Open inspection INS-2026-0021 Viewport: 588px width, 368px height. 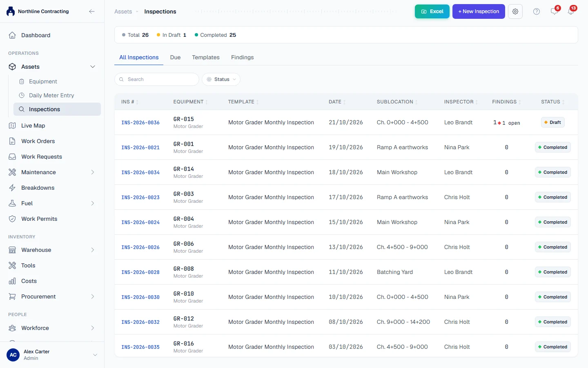(140, 148)
